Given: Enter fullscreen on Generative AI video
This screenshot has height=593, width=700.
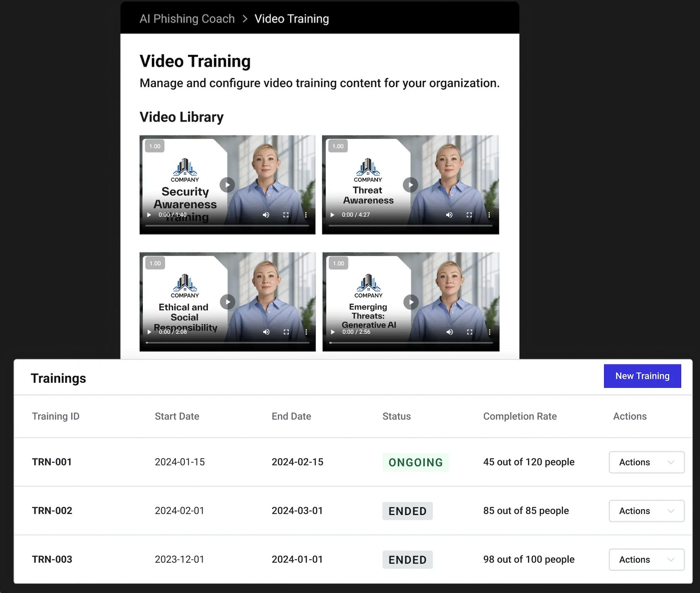Looking at the screenshot, I should coord(470,332).
